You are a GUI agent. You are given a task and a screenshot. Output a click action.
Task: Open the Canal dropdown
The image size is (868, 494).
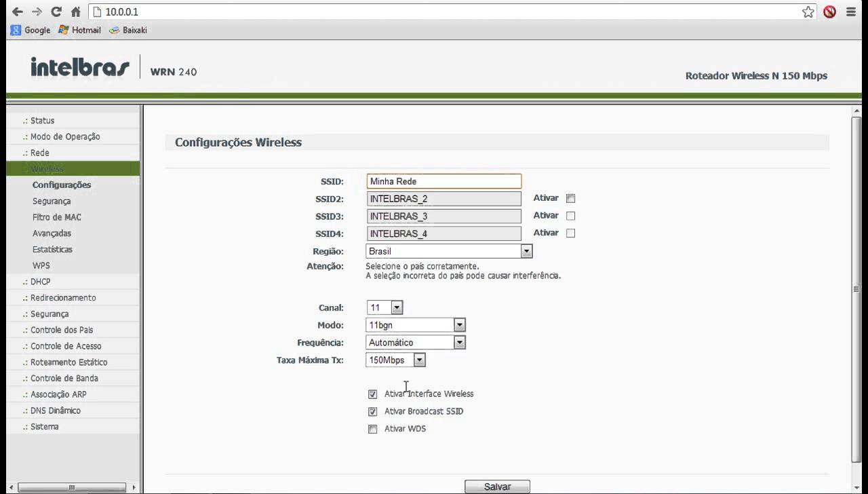tap(384, 308)
